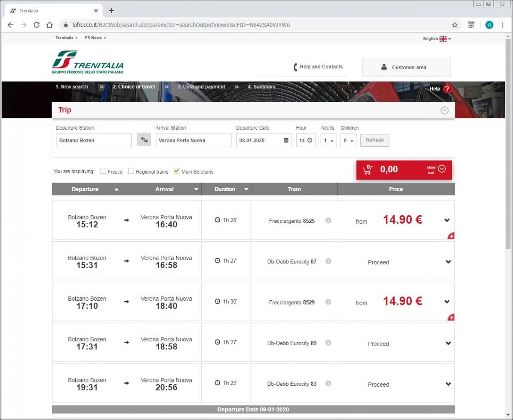This screenshot has height=420, width=513.
Task: Go to browser home page icon
Action: [50, 25]
